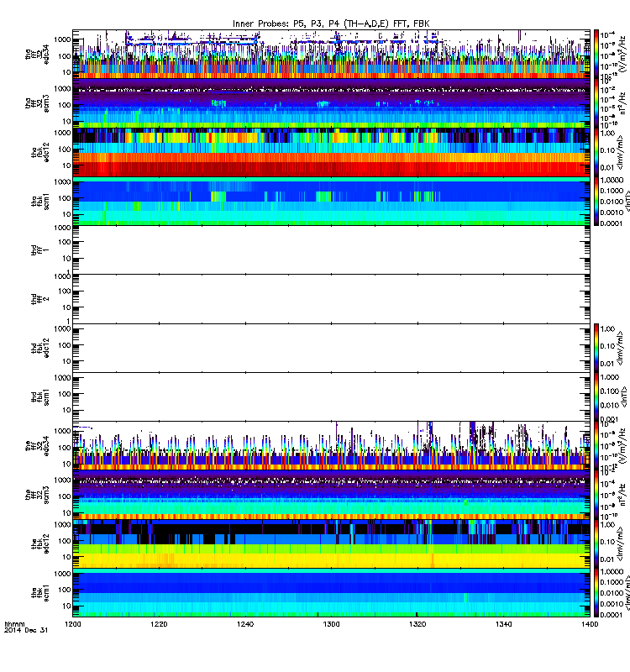This screenshot has width=630, height=672.
Task: Click the 'thd fbk scm1' panel label
Action: [x=40, y=396]
